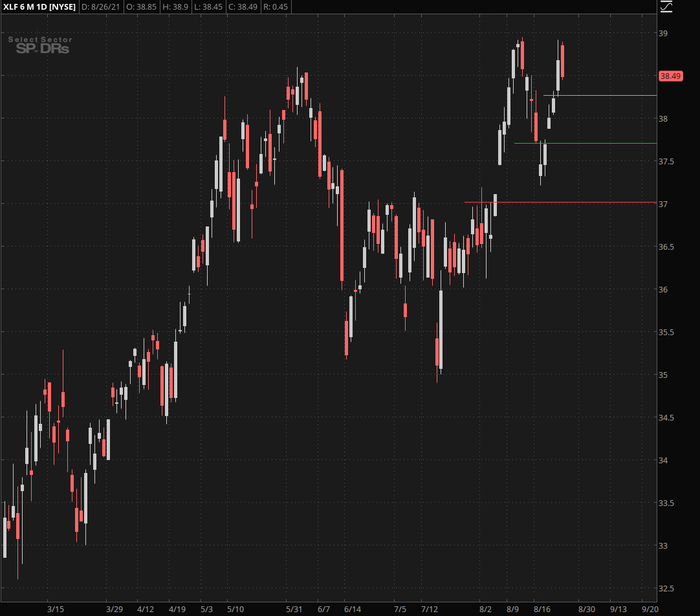Image resolution: width=700 pixels, height=616 pixels.
Task: Click the 34 price axis label
Action: (x=663, y=460)
